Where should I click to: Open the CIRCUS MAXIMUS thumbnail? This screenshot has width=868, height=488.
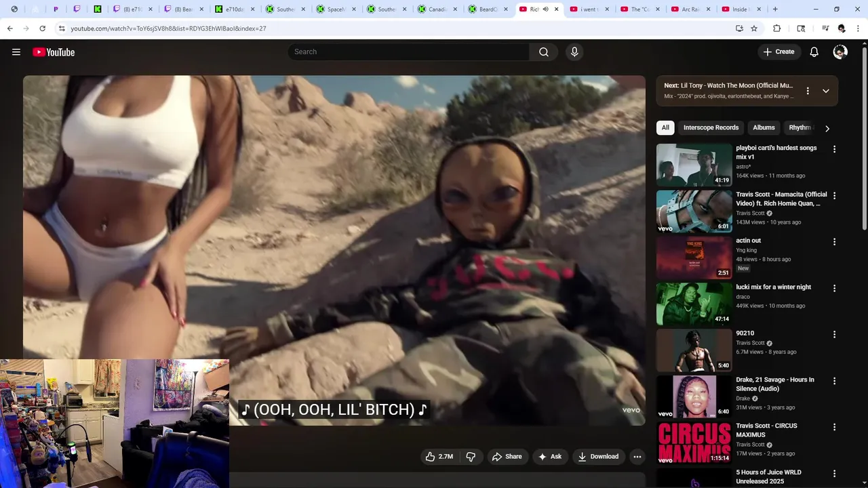[694, 443]
